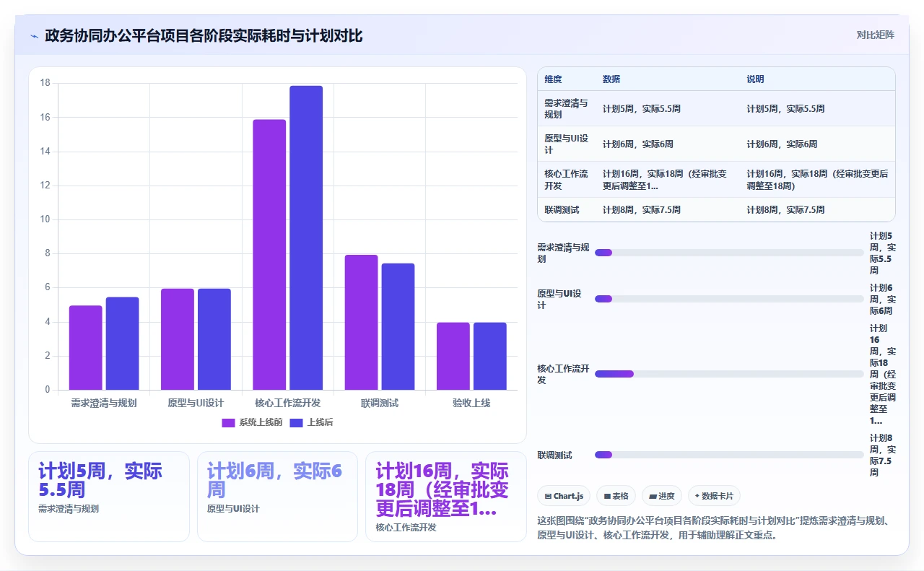Viewport: 924px width, 571px height.
Task: Click the purple 验收上线 chart bar
Action: [x=453, y=357]
